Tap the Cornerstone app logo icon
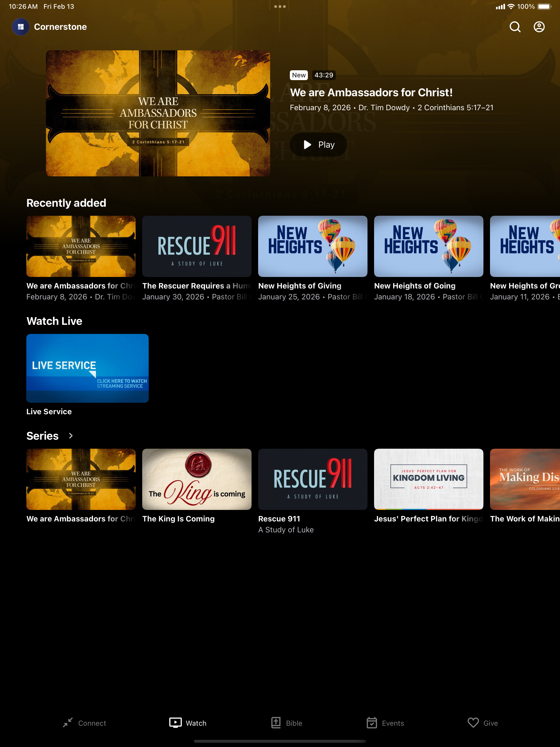Viewport: 560px width, 747px height. [21, 27]
